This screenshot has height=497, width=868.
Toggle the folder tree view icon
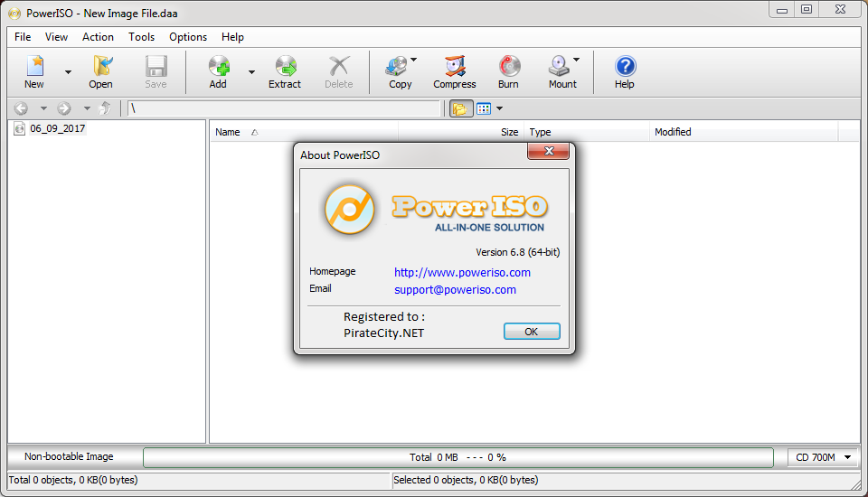[460, 108]
